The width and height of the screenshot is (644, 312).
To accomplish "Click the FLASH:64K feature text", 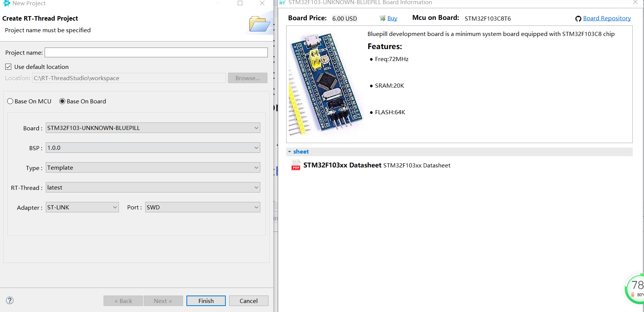I will pos(390,112).
